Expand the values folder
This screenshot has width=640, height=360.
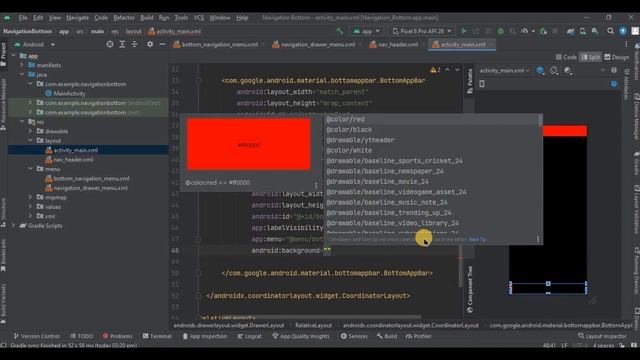point(30,207)
